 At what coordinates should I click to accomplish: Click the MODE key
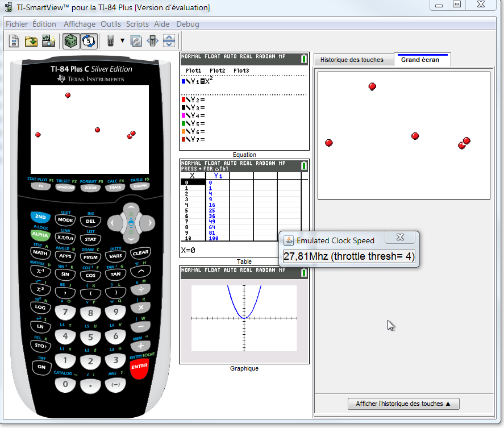tap(65, 220)
